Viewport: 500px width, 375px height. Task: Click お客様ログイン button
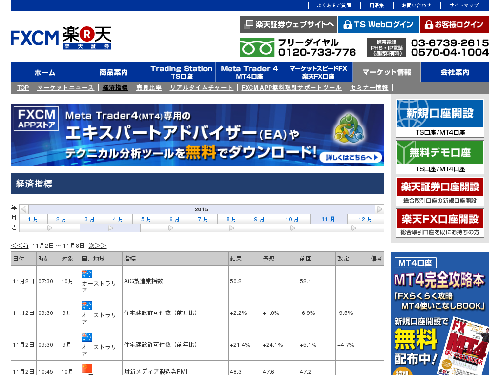point(454,24)
